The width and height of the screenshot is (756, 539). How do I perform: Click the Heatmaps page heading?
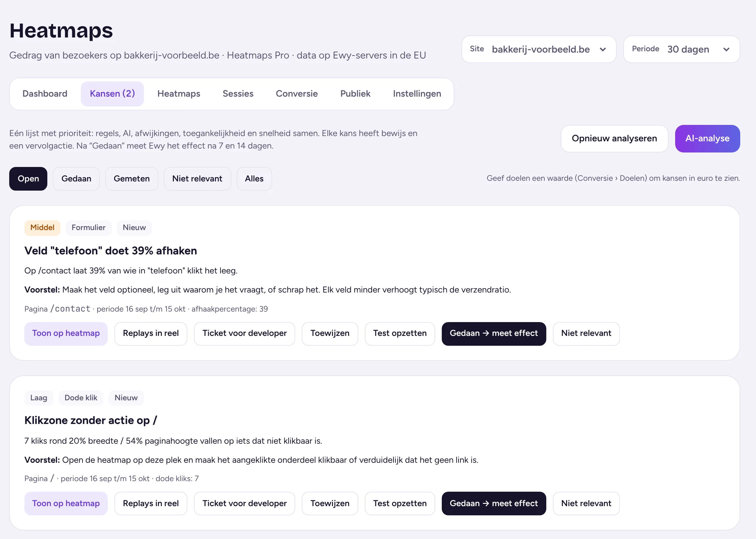[61, 31]
